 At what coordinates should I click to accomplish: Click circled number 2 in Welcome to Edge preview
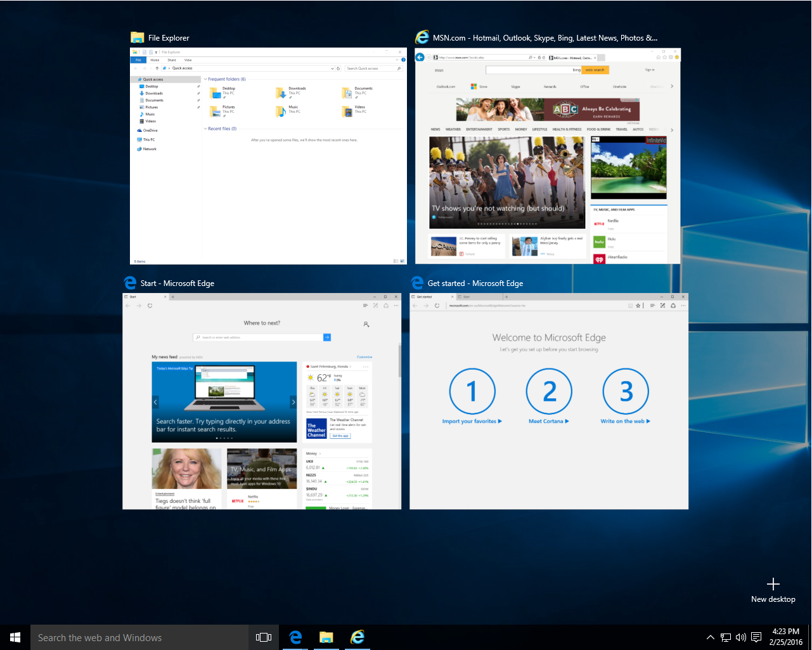point(549,391)
